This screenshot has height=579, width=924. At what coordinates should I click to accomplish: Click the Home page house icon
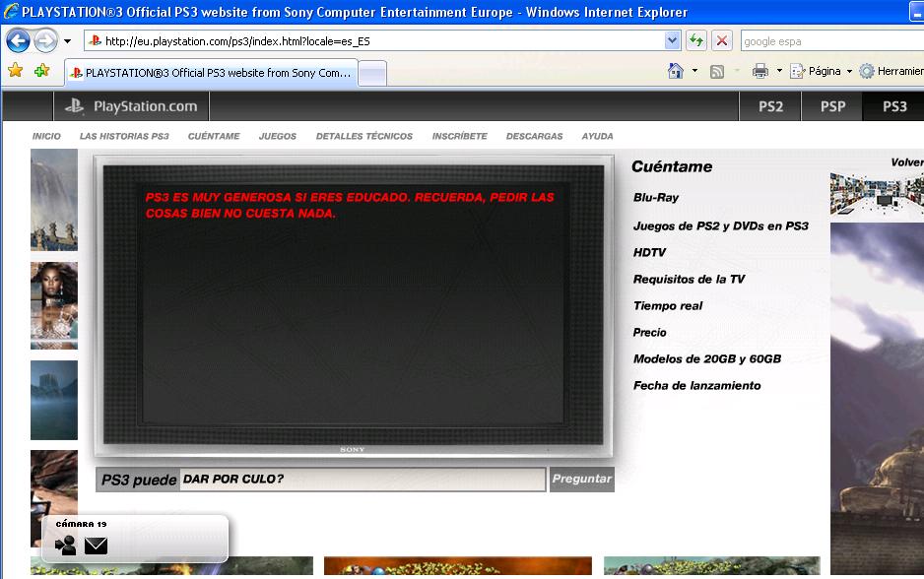(x=676, y=71)
